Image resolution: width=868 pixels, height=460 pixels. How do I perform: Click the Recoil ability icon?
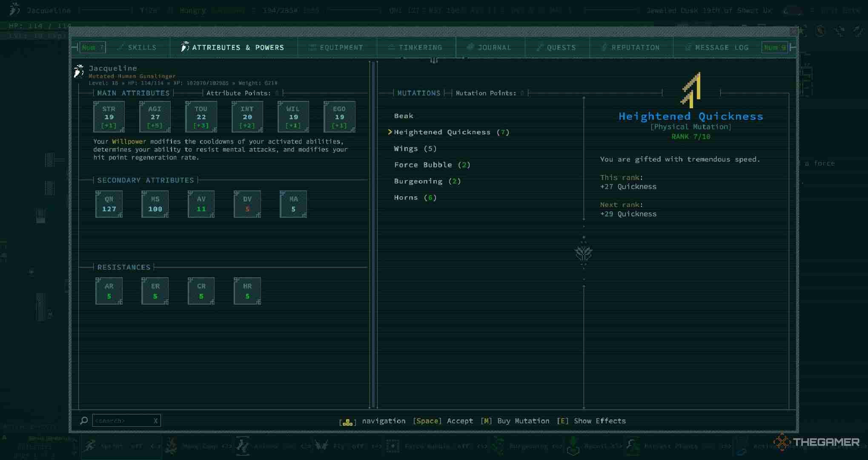coord(573,446)
